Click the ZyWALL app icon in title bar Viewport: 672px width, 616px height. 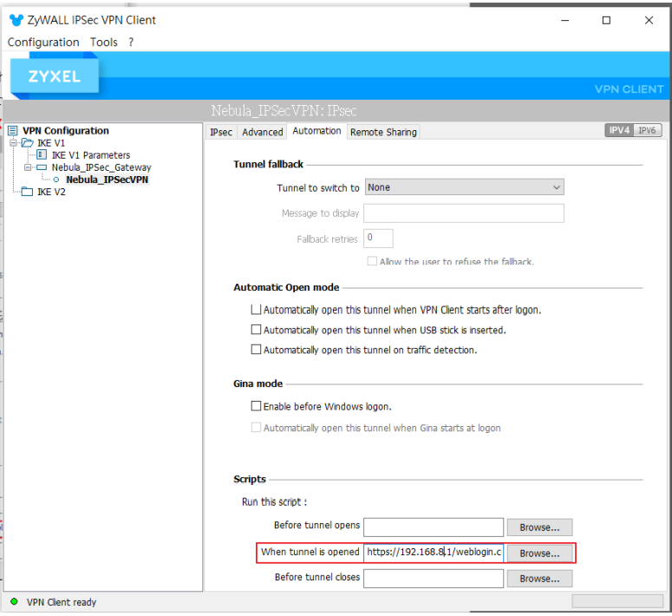coord(16,20)
